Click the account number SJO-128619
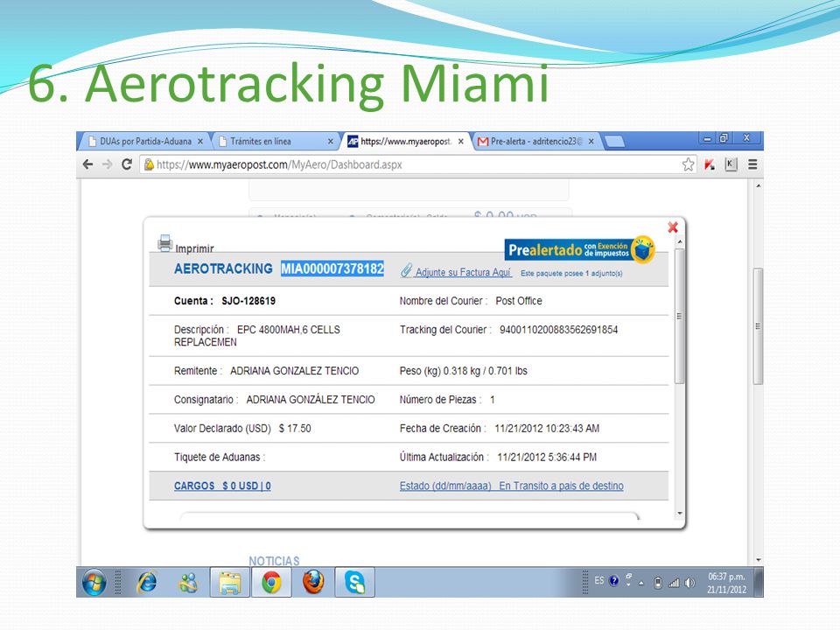This screenshot has height=630, width=840. [248, 301]
